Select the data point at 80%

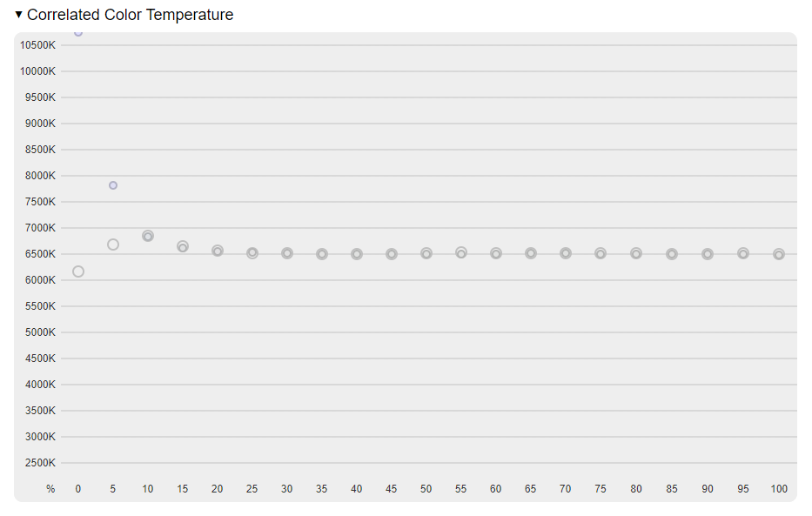click(x=636, y=253)
